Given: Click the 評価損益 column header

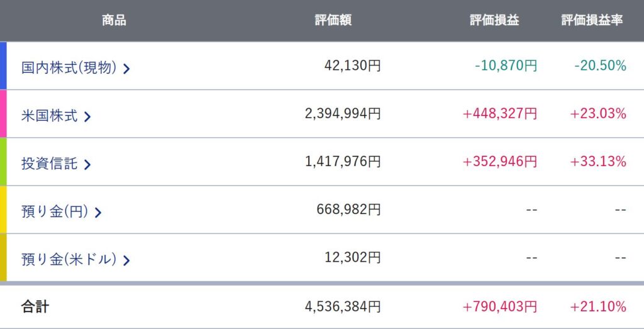Looking at the screenshot, I should [494, 20].
